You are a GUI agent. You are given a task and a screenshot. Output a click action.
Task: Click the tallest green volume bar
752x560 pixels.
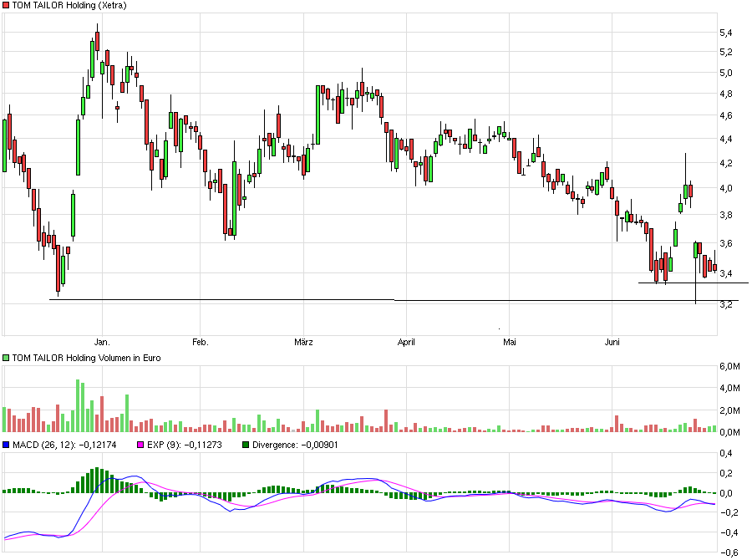click(78, 406)
